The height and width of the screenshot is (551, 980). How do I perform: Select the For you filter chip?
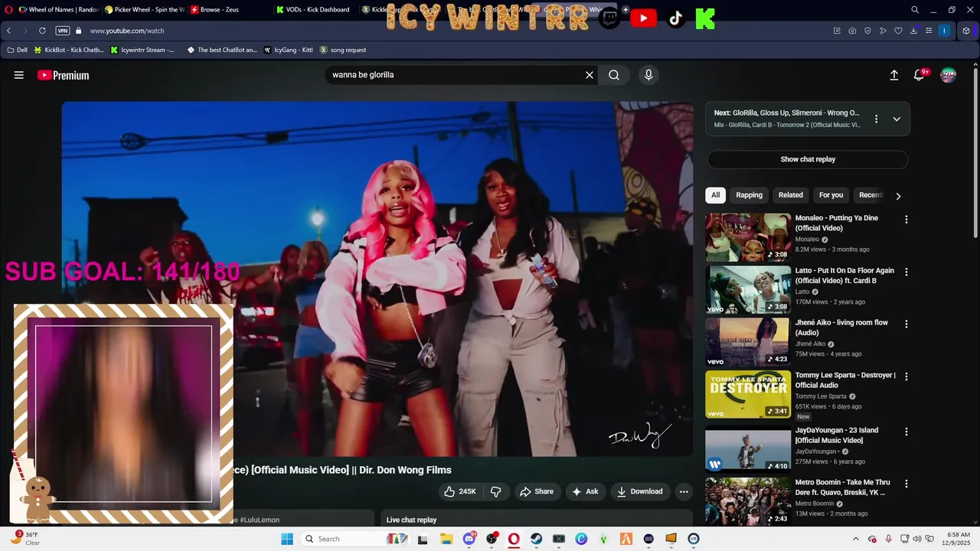click(x=831, y=195)
